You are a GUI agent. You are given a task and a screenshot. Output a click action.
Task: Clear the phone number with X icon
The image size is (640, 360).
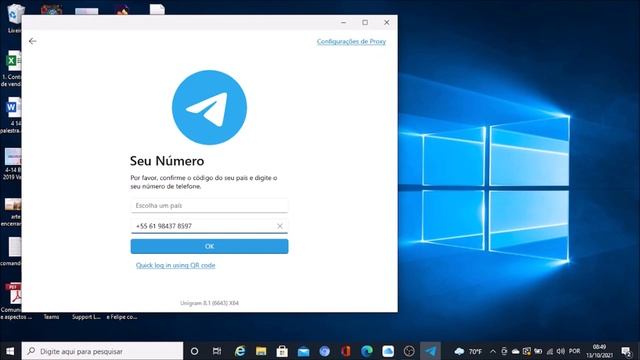coord(280,226)
